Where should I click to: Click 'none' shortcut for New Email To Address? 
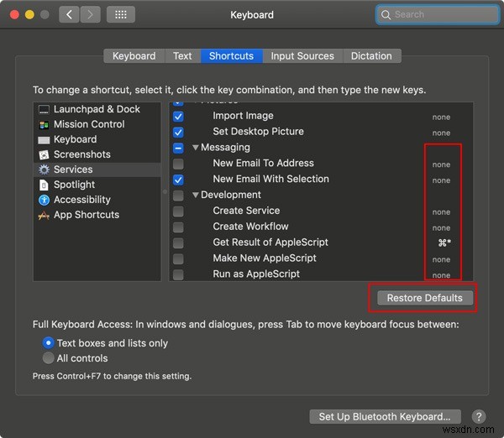click(x=441, y=164)
